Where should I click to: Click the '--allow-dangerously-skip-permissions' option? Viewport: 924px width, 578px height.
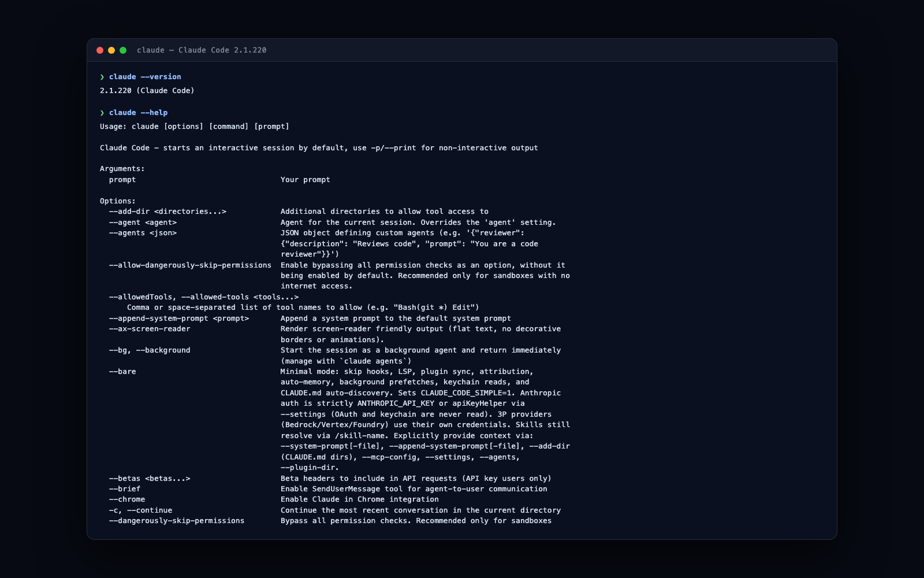(190, 265)
